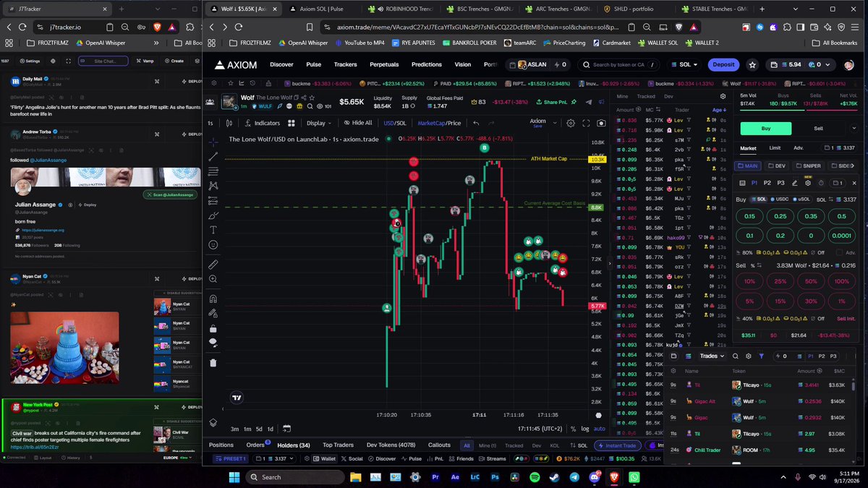Viewport: 868px width, 488px height.
Task: Toggle percent scale on chart
Action: (571, 429)
